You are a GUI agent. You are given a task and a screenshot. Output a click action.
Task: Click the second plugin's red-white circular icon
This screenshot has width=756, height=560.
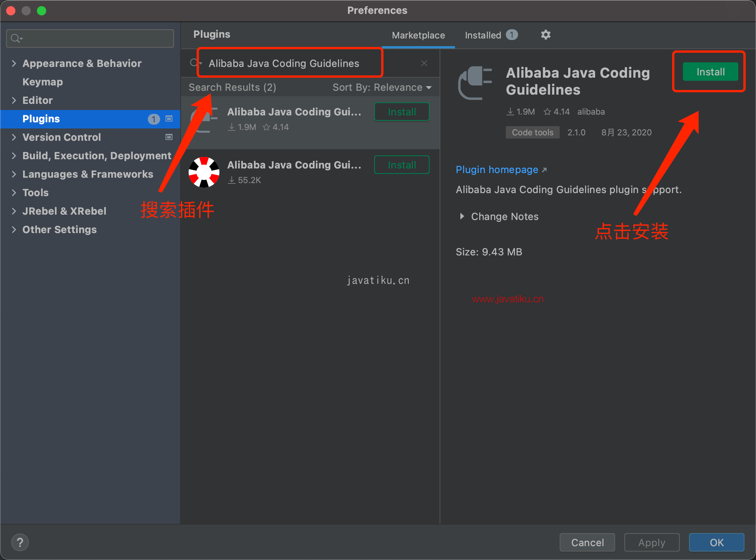(204, 172)
